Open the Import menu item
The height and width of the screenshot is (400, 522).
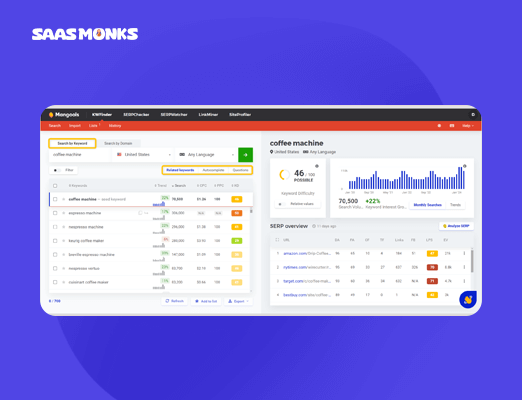pos(75,126)
